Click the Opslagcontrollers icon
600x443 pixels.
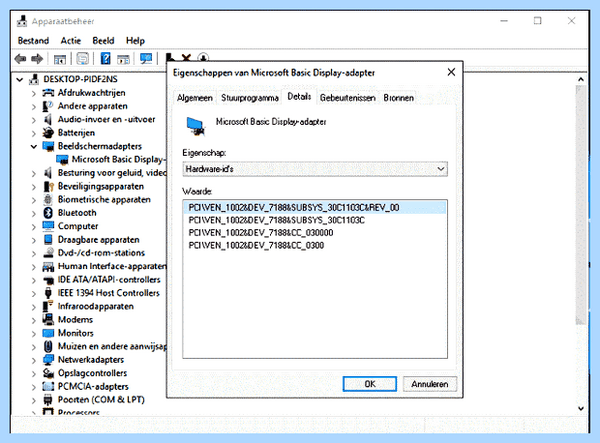[48, 373]
